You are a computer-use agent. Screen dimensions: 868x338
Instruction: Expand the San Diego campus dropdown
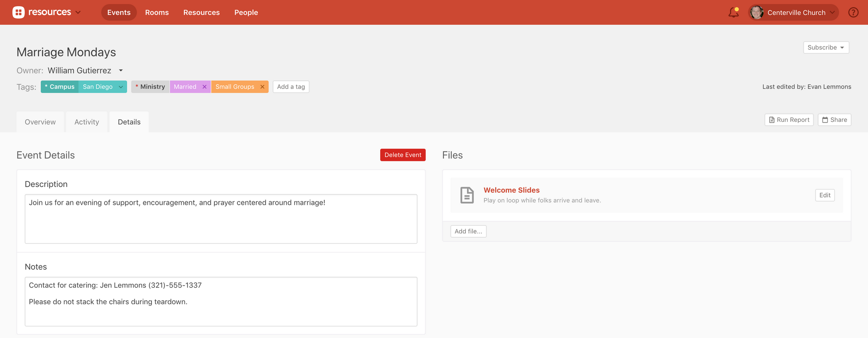click(x=121, y=87)
